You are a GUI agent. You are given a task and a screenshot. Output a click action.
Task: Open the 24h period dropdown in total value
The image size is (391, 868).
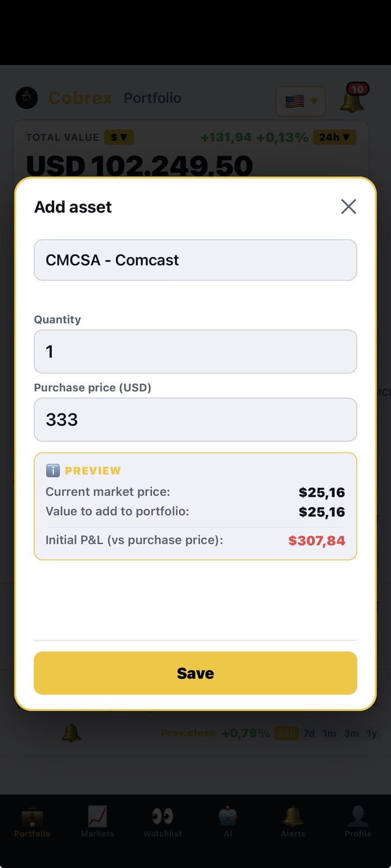point(335,137)
